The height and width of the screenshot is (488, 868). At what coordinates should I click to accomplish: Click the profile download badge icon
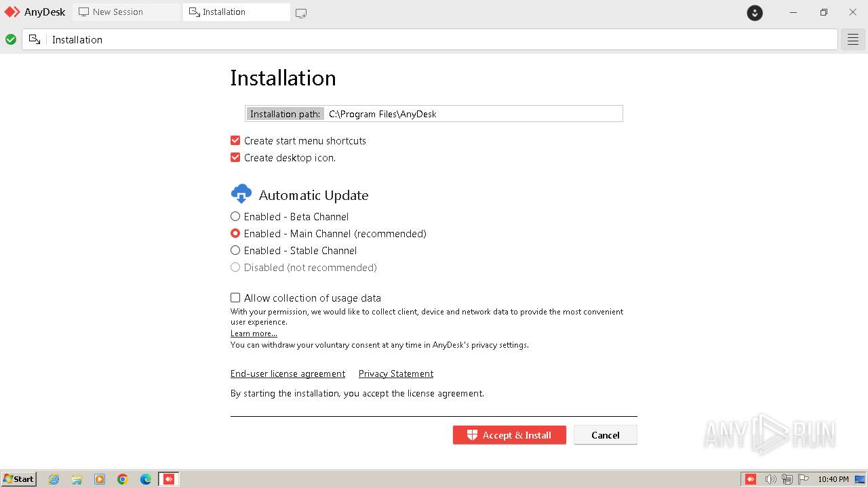755,12
